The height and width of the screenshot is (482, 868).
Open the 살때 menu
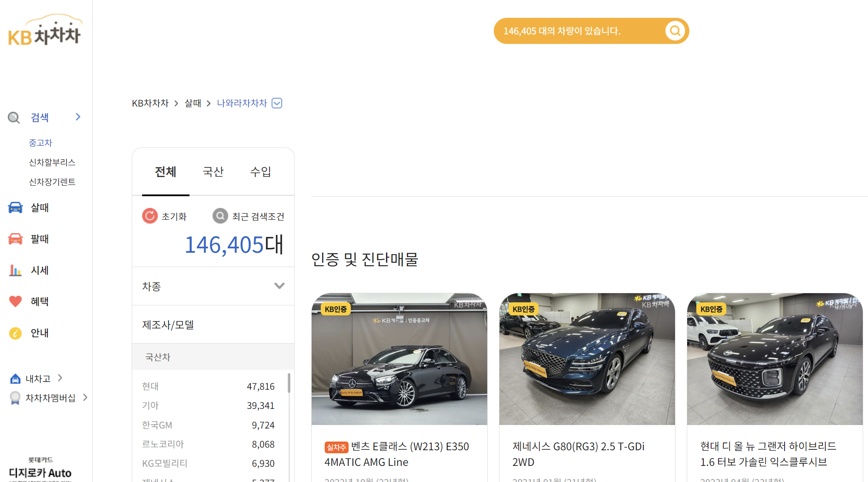point(40,208)
